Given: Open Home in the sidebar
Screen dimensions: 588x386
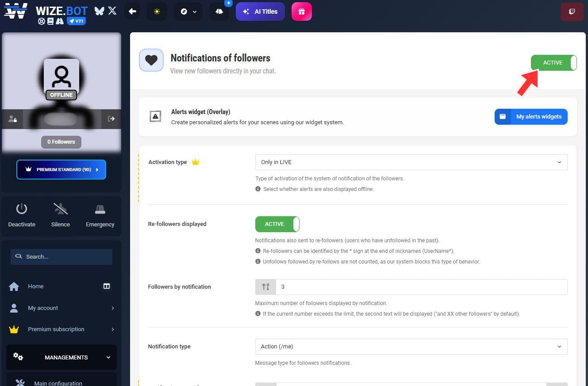Looking at the screenshot, I should click(x=36, y=287).
